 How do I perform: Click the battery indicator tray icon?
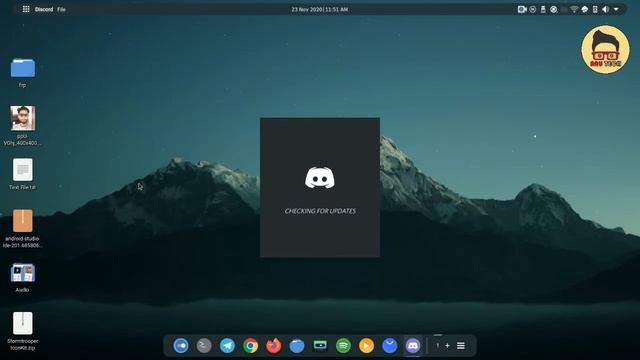[595, 9]
